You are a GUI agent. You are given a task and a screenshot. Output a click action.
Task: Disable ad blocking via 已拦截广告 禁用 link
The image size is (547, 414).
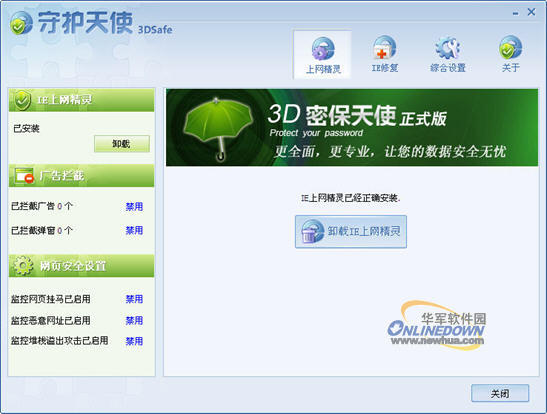tap(134, 207)
